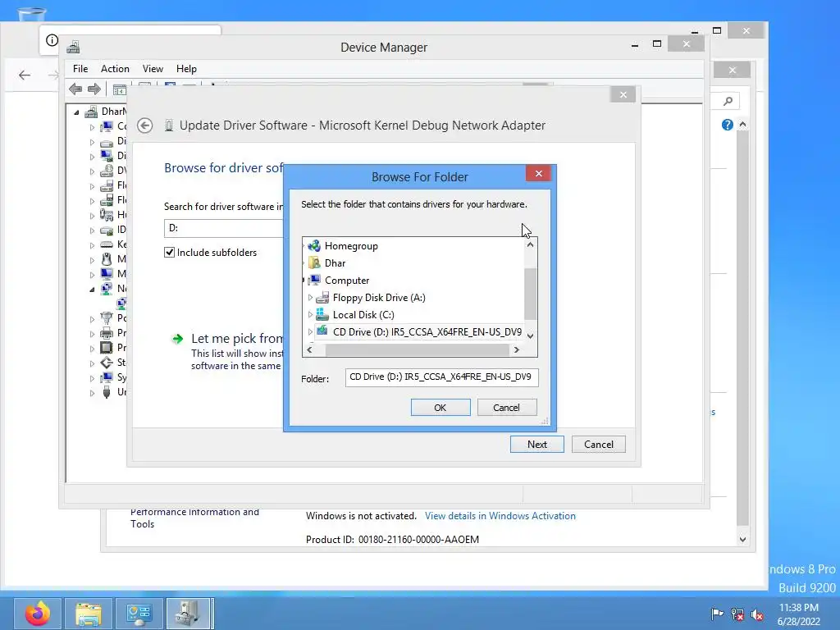The image size is (840, 630).
Task: Collapse the Network adapters node in device tree
Action: tap(92, 290)
